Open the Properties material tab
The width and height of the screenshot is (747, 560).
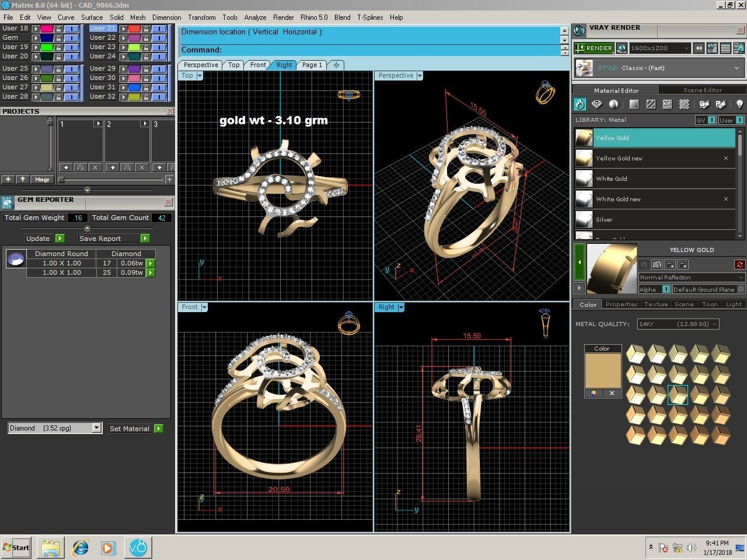pyautogui.click(x=621, y=304)
